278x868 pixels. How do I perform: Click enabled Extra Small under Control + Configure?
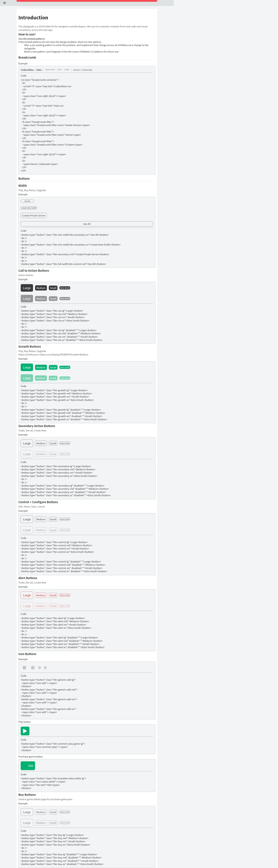(65, 519)
